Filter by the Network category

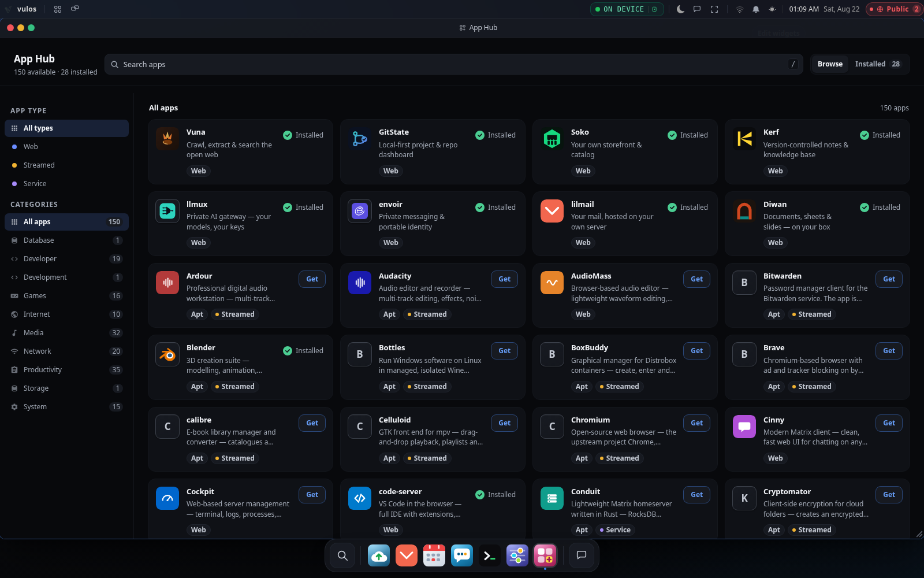[66, 351]
